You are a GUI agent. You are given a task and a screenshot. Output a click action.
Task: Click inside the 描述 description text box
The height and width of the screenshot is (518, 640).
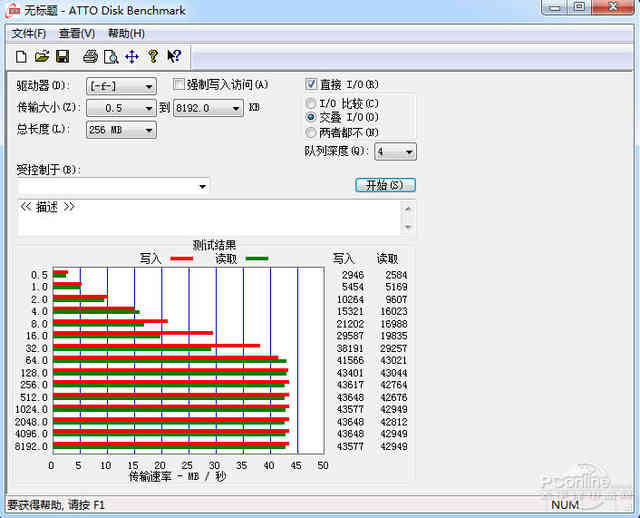point(209,218)
